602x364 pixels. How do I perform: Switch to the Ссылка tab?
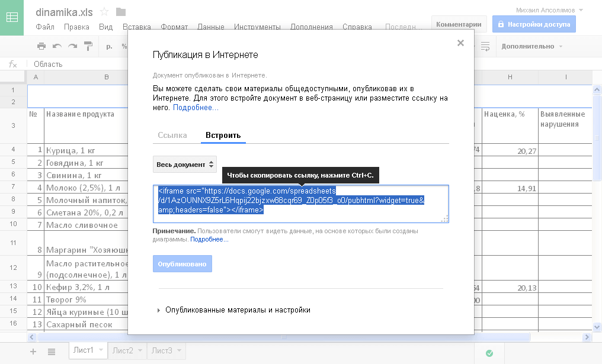[x=172, y=135]
